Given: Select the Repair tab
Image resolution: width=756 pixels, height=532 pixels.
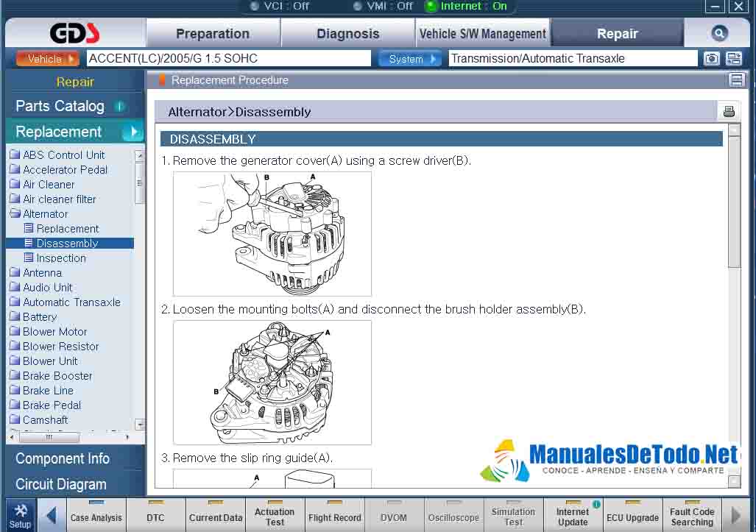Looking at the screenshot, I should tap(618, 33).
